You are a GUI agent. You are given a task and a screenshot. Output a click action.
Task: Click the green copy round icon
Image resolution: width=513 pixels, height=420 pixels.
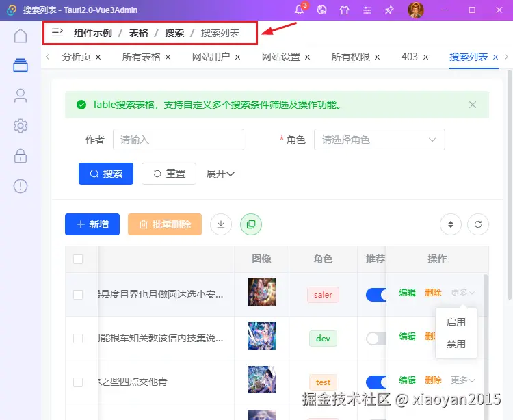pyautogui.click(x=251, y=224)
